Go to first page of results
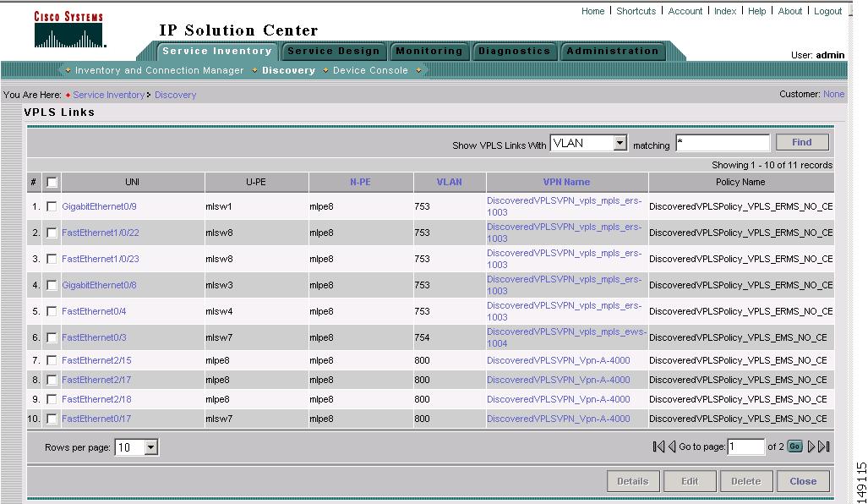 658,446
